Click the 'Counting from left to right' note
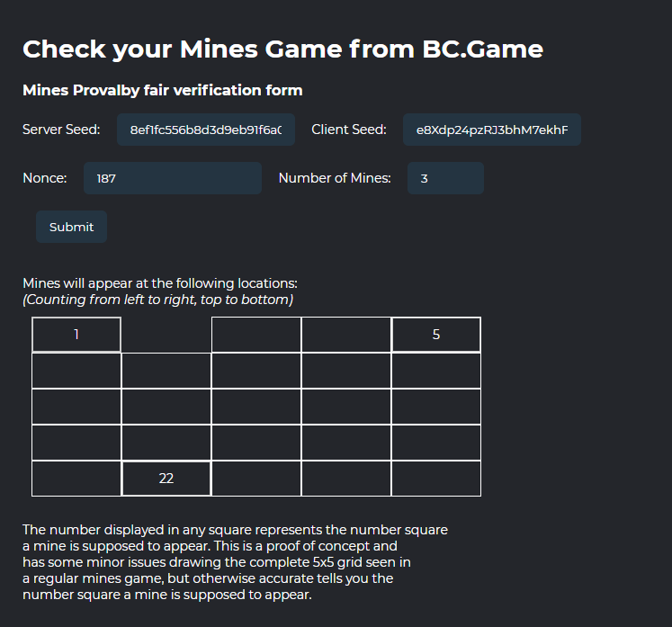The width and height of the screenshot is (672, 627). 157,300
